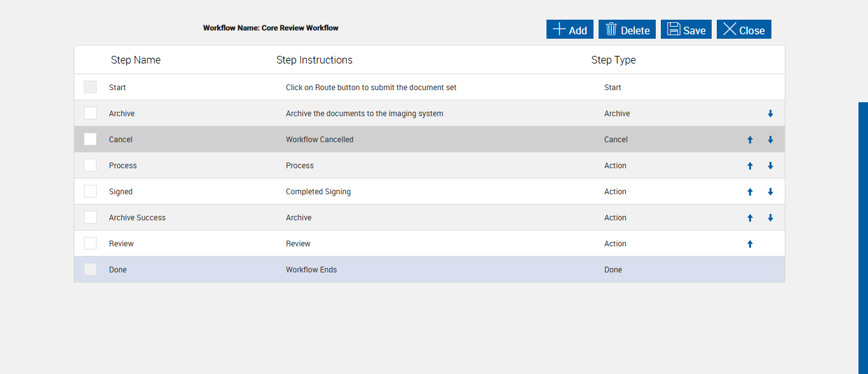This screenshot has height=374, width=868.
Task: Click the Add step button
Action: (570, 30)
